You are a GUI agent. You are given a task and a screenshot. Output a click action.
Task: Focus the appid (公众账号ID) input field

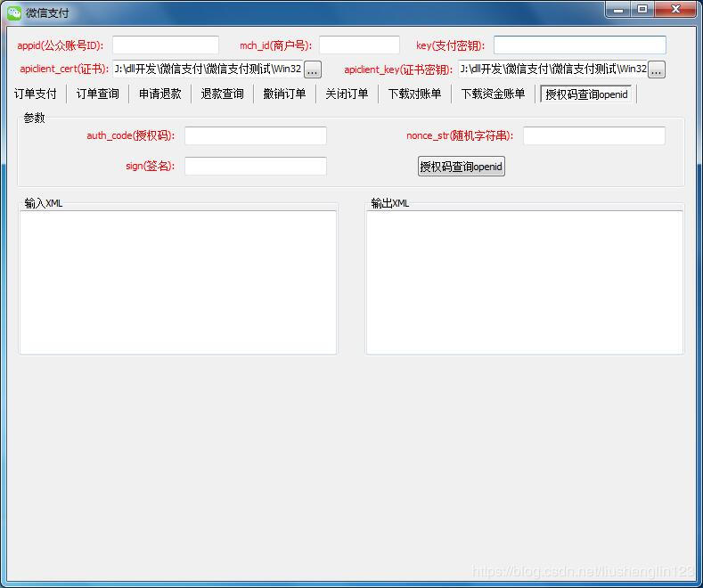tap(166, 45)
